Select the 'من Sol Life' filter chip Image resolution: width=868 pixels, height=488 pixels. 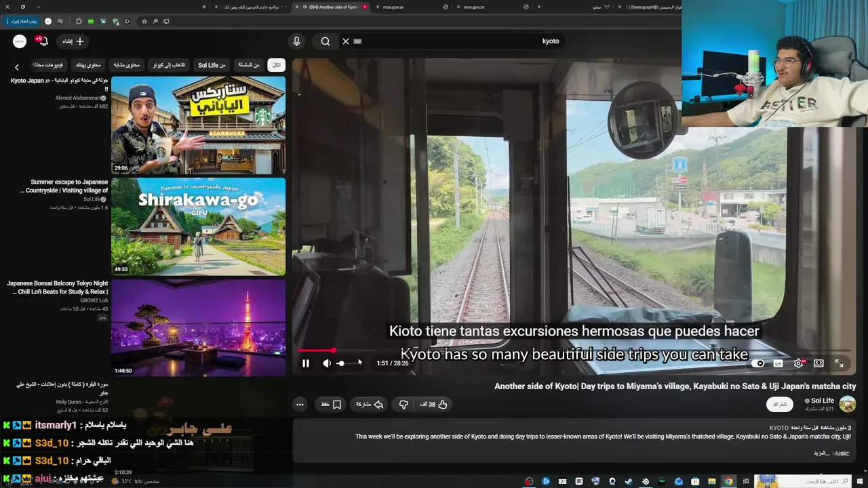pos(212,65)
